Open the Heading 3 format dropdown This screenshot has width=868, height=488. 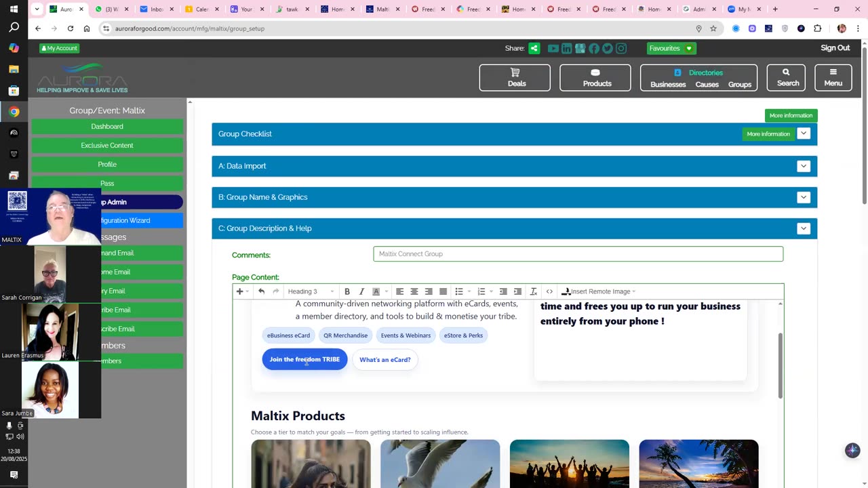[311, 291]
